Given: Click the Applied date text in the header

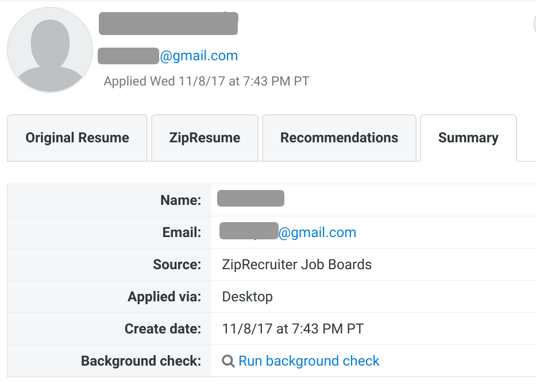Looking at the screenshot, I should (206, 81).
